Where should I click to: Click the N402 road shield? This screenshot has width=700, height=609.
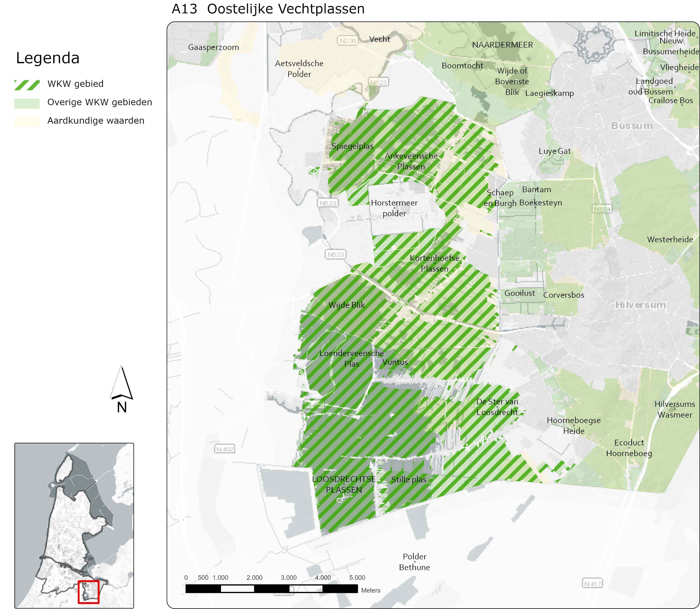tap(225, 449)
